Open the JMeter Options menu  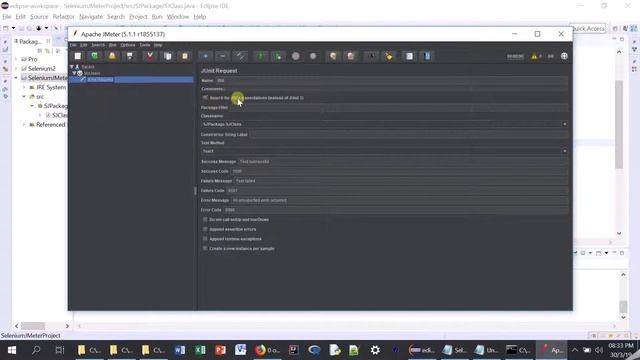[x=128, y=45]
